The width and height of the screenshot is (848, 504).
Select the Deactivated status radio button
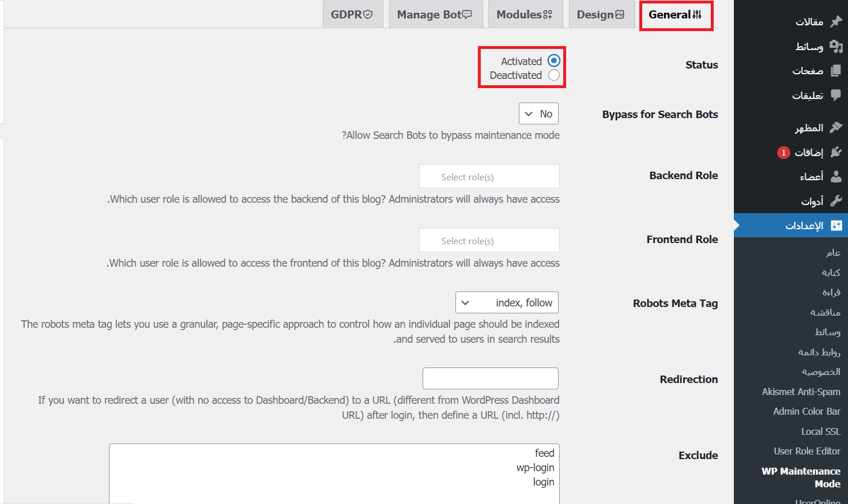(553, 75)
